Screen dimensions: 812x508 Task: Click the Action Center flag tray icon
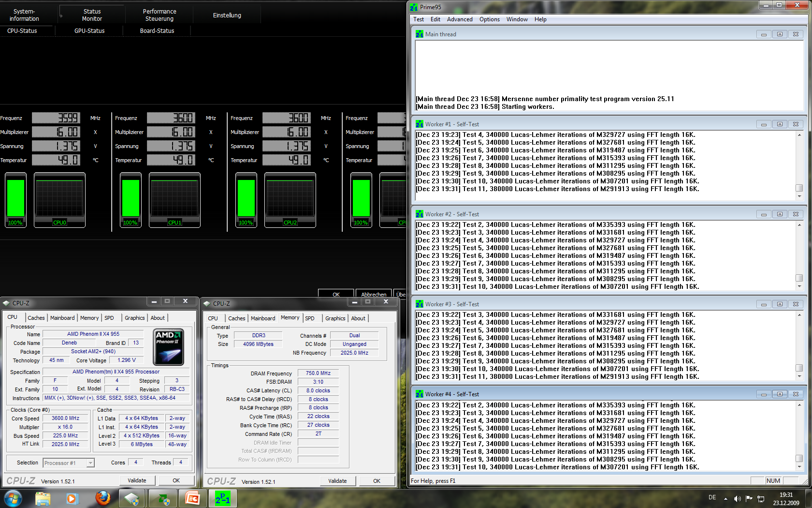[749, 498]
